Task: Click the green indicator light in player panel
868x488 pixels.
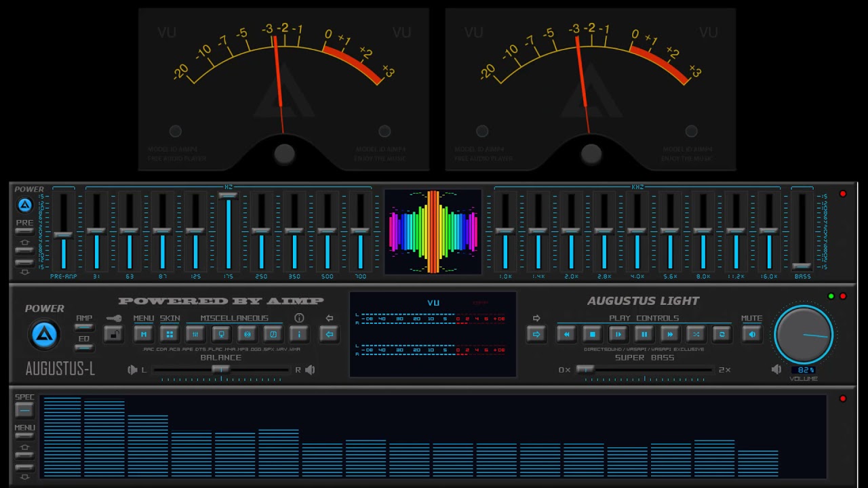Action: [831, 296]
